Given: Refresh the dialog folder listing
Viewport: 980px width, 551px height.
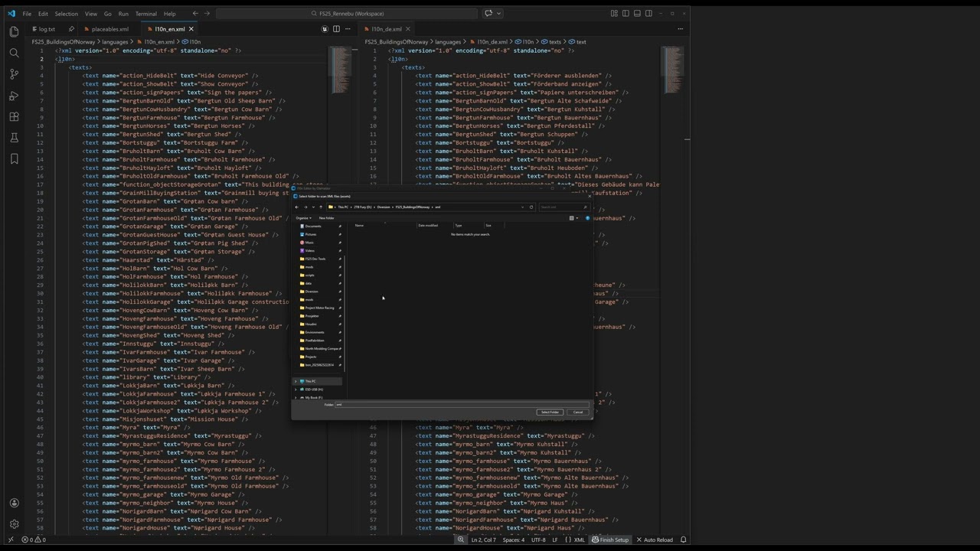Looking at the screenshot, I should (531, 207).
